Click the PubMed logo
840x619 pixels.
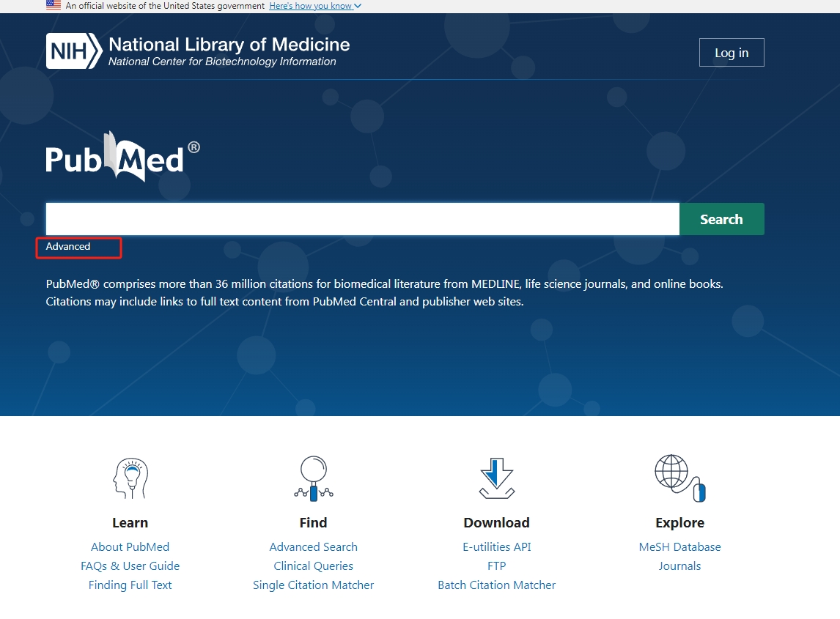click(122, 156)
